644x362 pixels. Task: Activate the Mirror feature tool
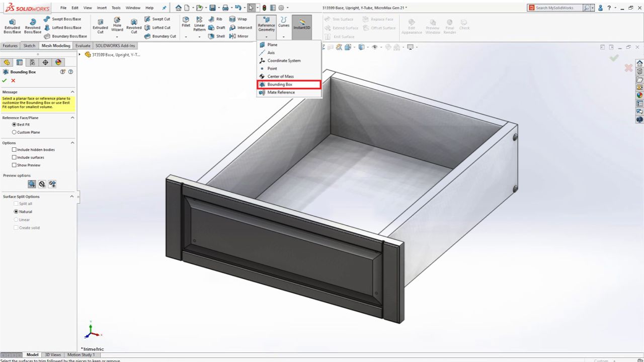pos(240,36)
